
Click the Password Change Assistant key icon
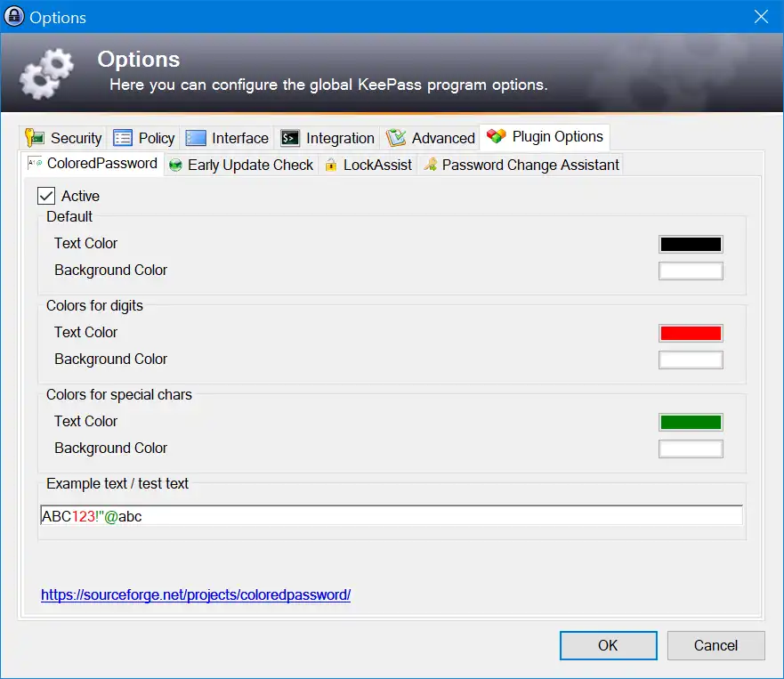pyautogui.click(x=431, y=165)
